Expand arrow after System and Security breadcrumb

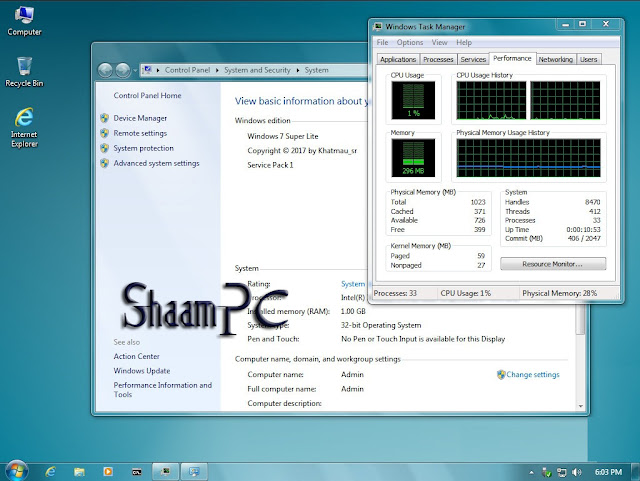[298, 70]
